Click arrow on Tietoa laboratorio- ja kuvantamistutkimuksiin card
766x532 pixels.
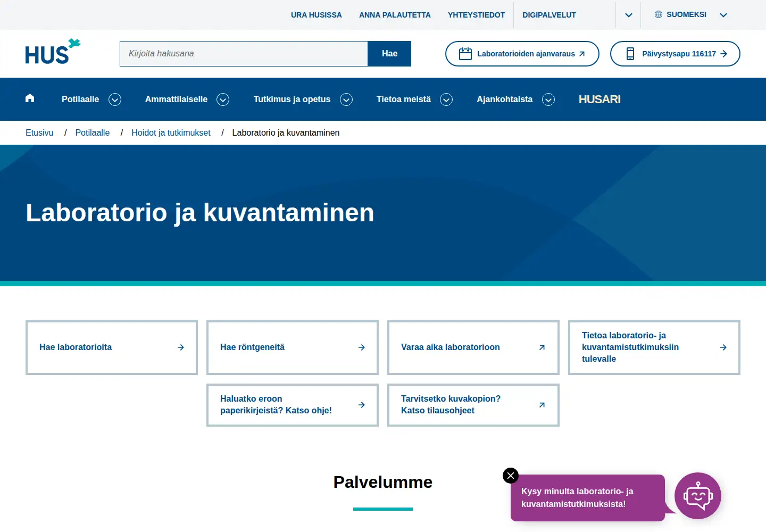point(723,347)
